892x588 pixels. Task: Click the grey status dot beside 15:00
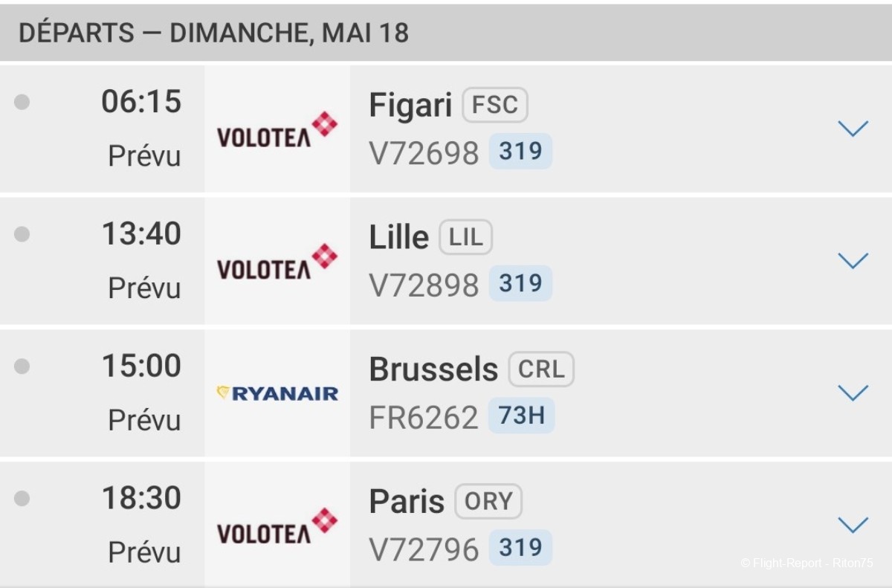tap(22, 366)
